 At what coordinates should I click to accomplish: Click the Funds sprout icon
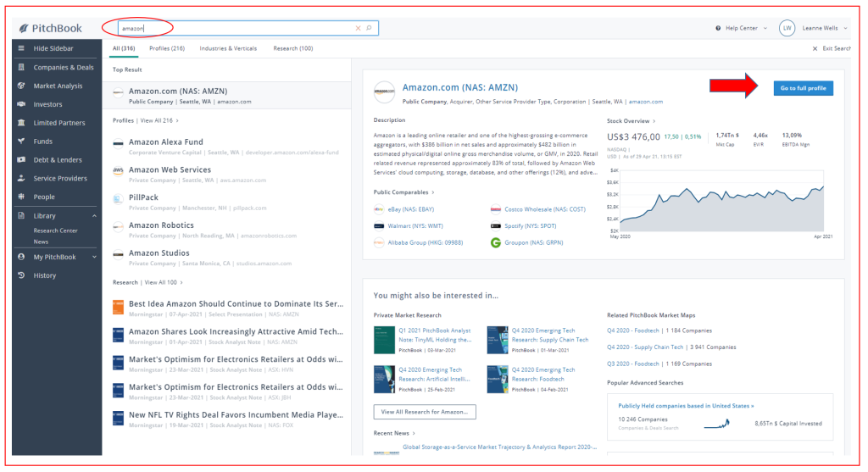coord(21,142)
